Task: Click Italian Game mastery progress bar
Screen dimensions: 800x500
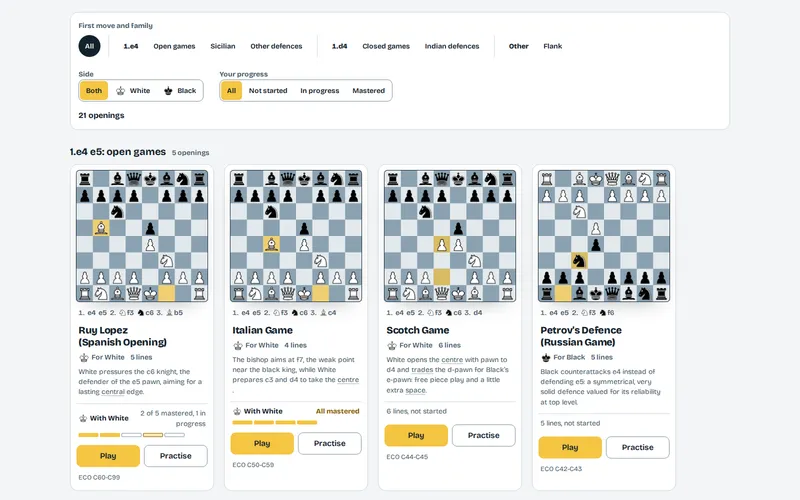Action: [274, 422]
